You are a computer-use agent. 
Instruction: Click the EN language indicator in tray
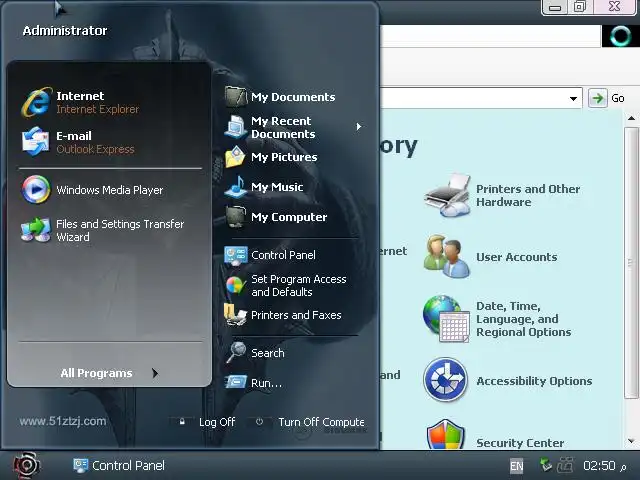coord(517,466)
